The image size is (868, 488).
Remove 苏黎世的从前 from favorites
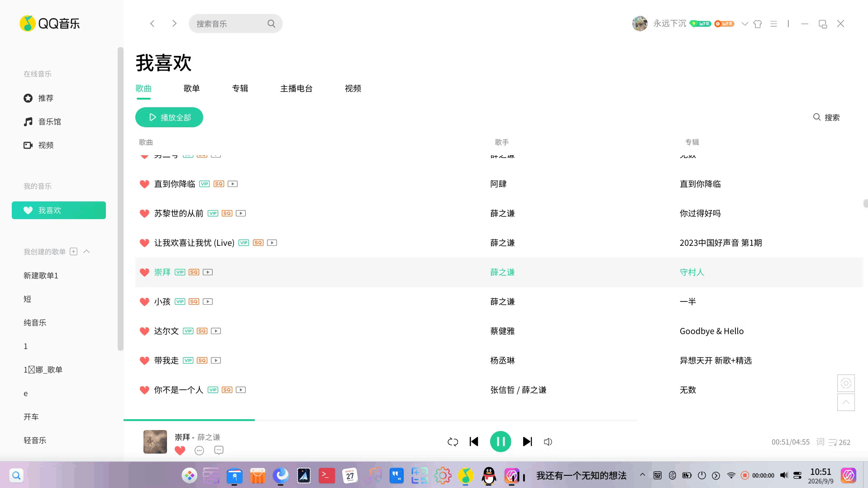(144, 213)
